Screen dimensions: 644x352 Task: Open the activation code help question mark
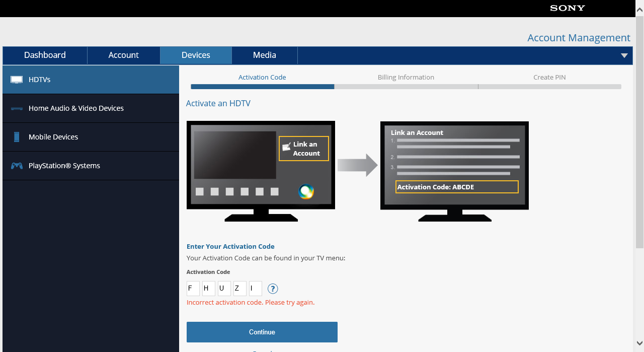point(273,289)
